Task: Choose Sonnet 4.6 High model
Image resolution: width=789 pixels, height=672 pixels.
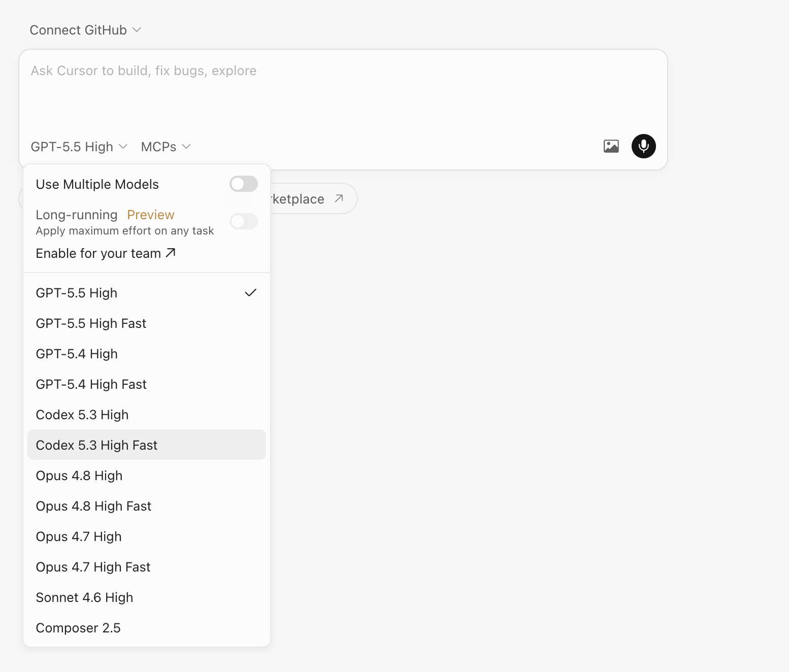Action: [x=147, y=597]
